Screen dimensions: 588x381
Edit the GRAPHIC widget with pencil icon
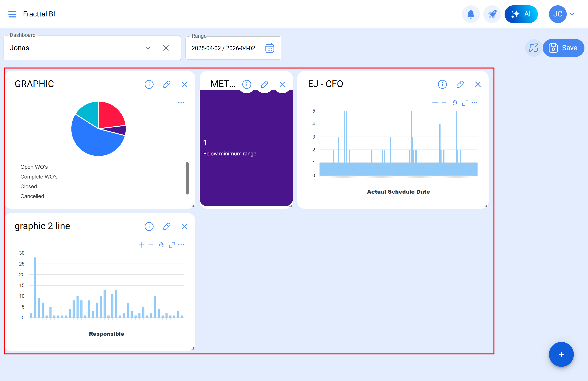167,84
